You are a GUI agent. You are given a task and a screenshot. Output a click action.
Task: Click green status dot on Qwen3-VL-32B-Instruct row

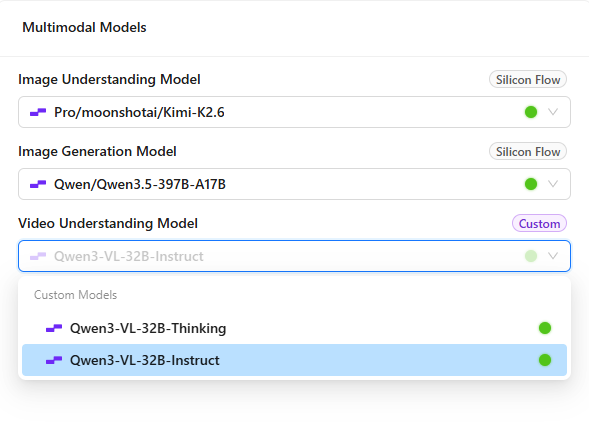(545, 360)
